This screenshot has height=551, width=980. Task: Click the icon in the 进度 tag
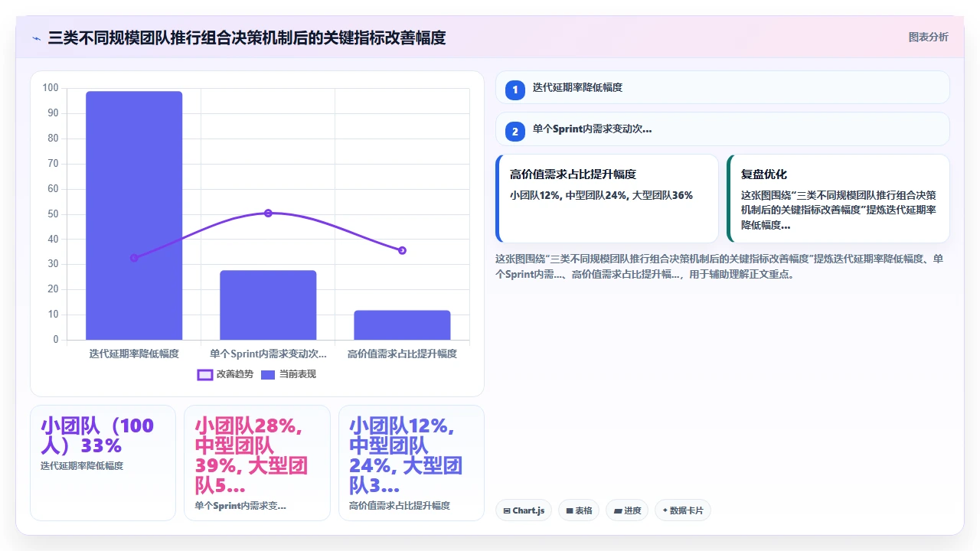point(617,510)
